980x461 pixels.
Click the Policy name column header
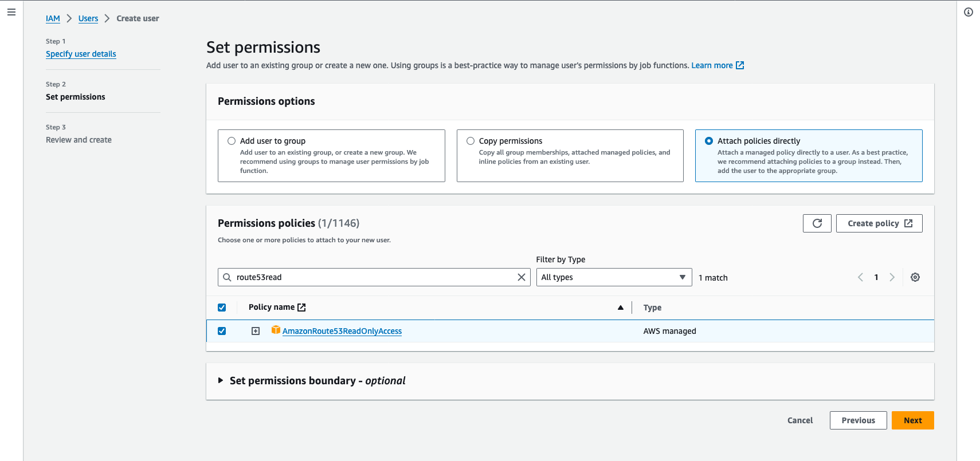272,307
